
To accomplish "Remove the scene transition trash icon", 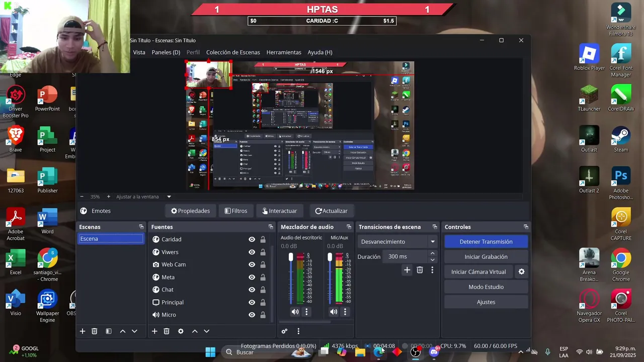I will [420, 270].
